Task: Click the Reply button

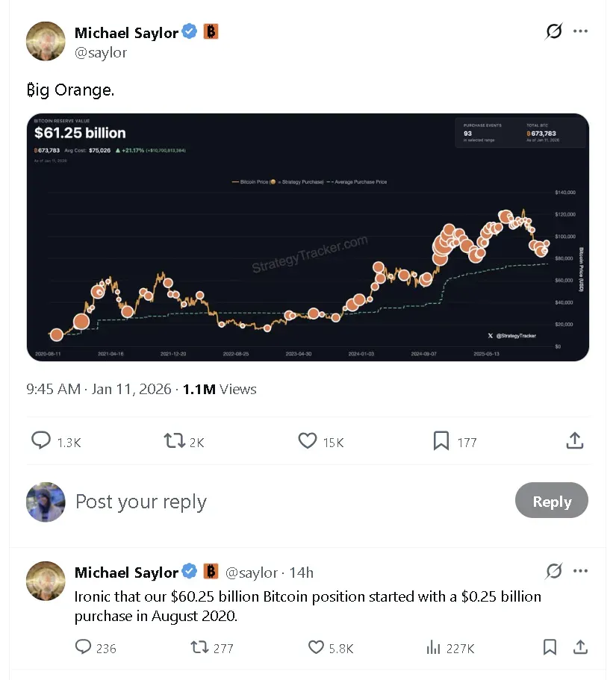Action: click(x=551, y=501)
